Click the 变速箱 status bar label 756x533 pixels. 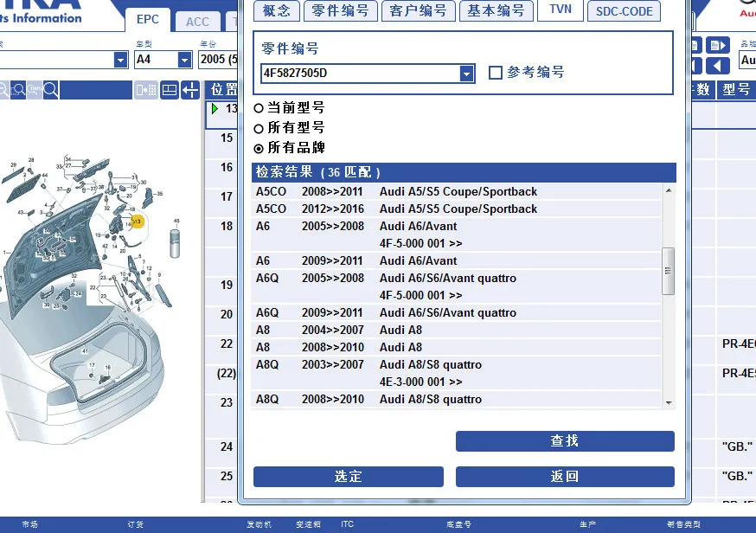[308, 524]
